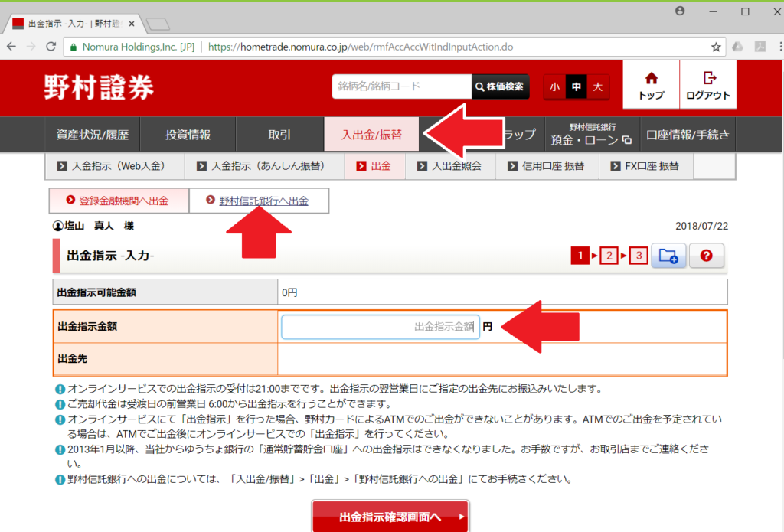Click the 出金指示確認画面へ button

[x=390, y=517]
